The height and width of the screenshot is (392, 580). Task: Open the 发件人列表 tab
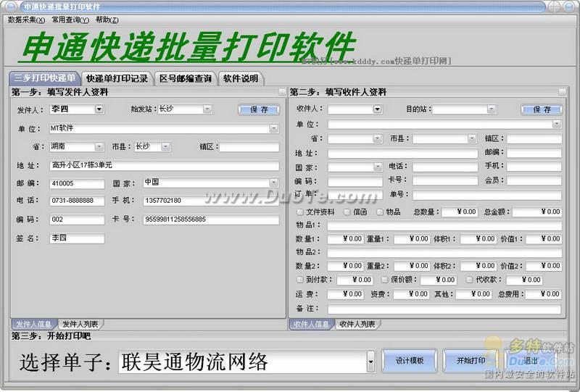tap(80, 325)
